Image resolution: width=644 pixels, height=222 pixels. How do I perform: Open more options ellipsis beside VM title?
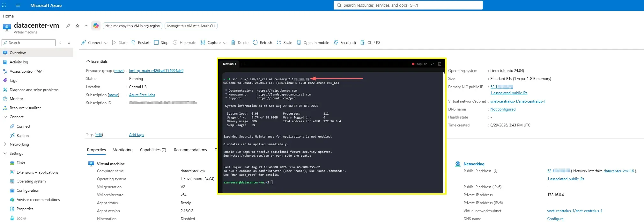[x=86, y=26]
